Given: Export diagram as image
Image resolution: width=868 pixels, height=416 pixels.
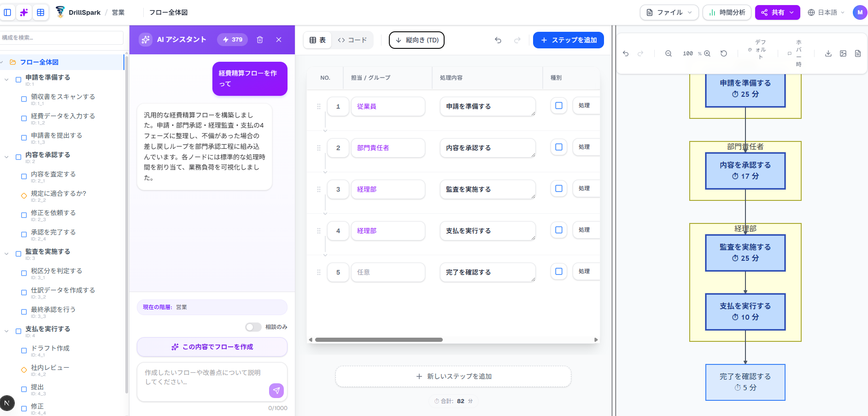Looking at the screenshot, I should 843,53.
